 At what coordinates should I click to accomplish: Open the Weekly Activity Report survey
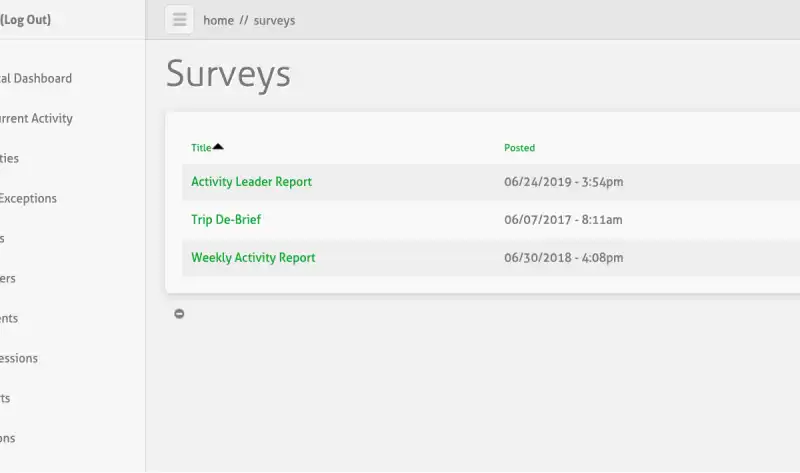pyautogui.click(x=253, y=258)
